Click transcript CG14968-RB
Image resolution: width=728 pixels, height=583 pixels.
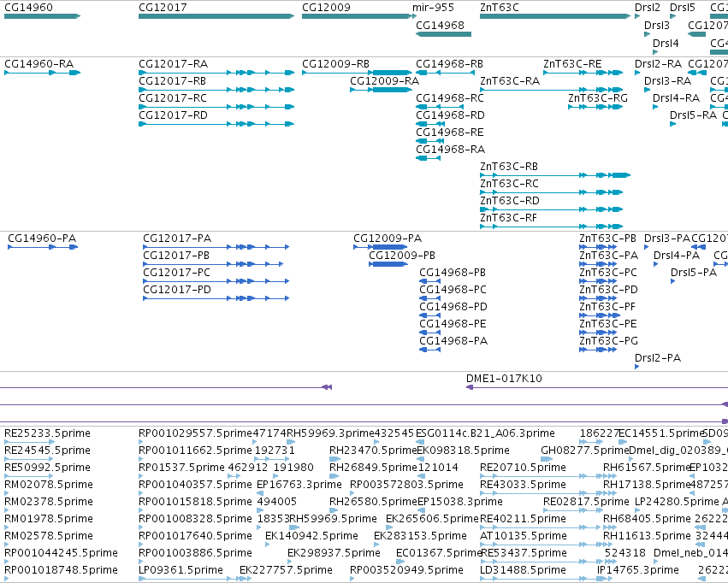[x=449, y=63]
